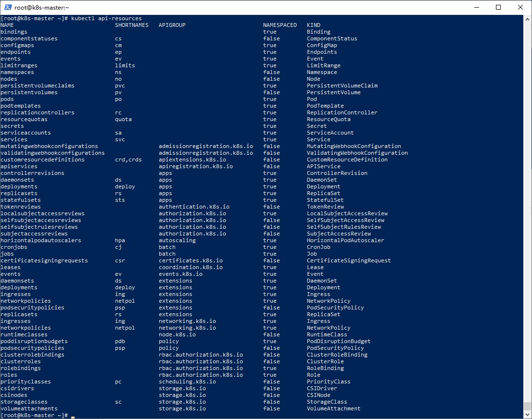Maximize the terminal window
Viewport: 532px width, 419px height.
498,7
